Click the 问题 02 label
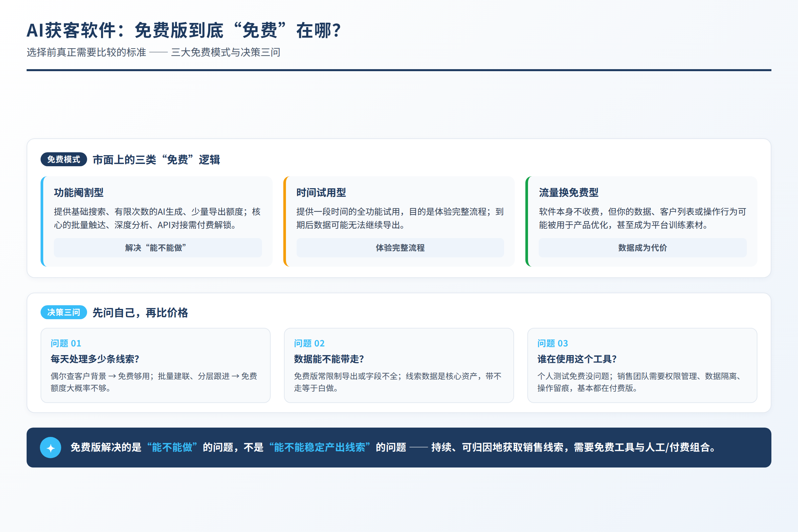This screenshot has height=532, width=798. tap(310, 343)
